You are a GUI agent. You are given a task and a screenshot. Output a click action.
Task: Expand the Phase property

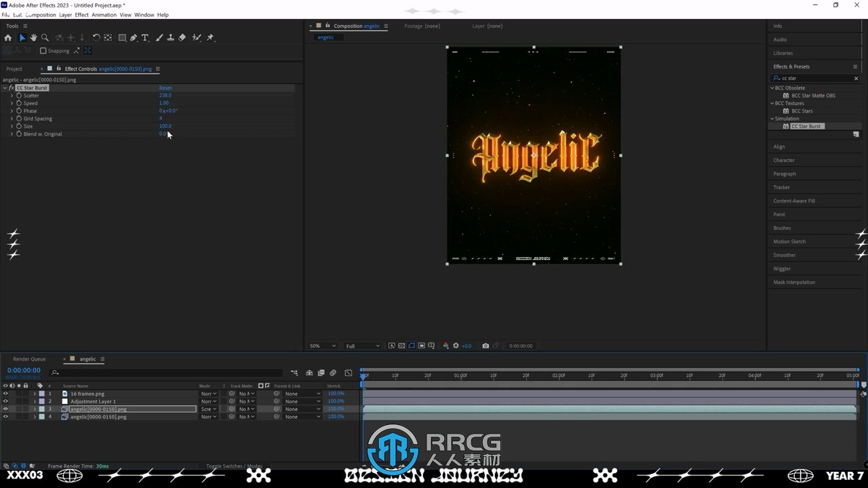tap(12, 111)
